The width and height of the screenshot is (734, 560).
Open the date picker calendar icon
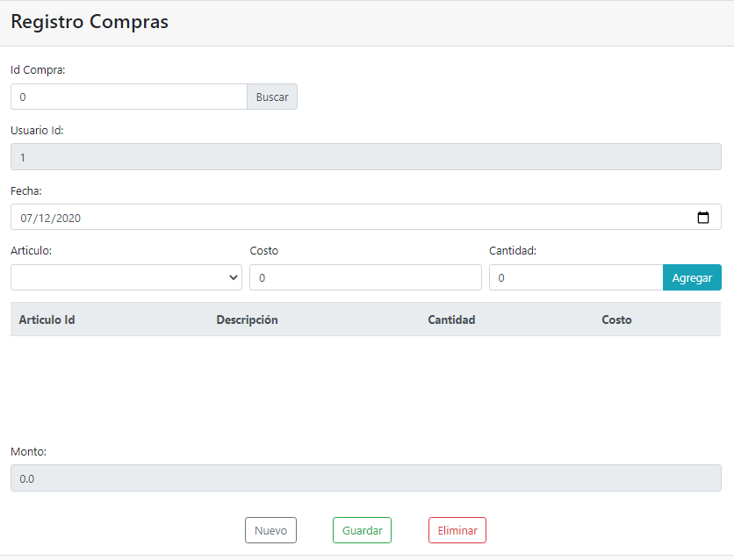coord(702,217)
